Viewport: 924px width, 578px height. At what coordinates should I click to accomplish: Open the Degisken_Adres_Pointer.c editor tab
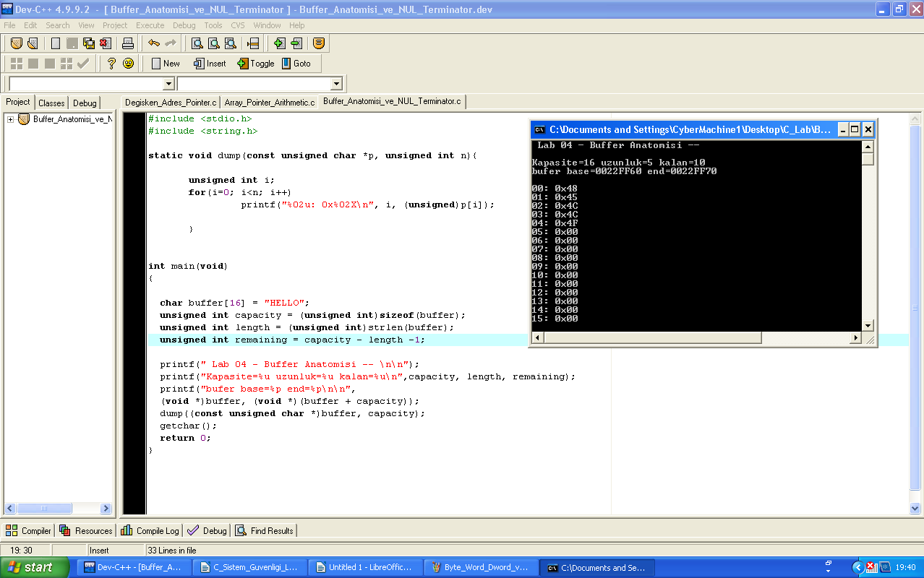point(171,103)
